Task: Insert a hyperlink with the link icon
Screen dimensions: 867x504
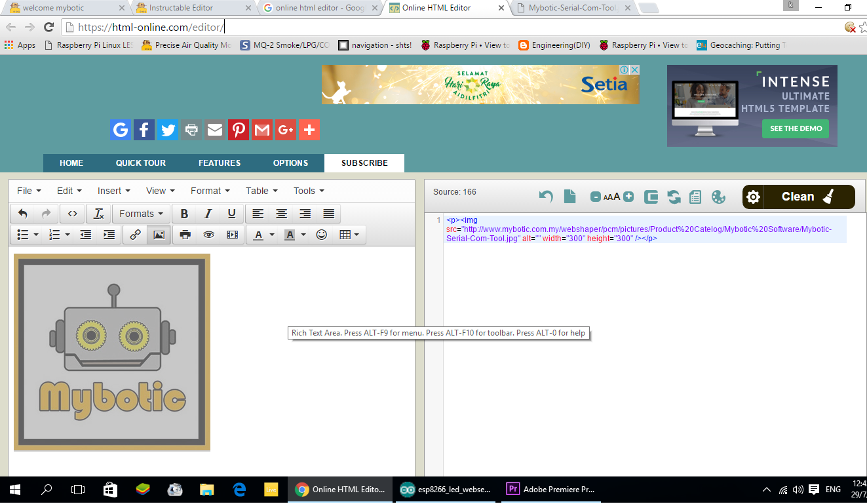Action: point(136,235)
